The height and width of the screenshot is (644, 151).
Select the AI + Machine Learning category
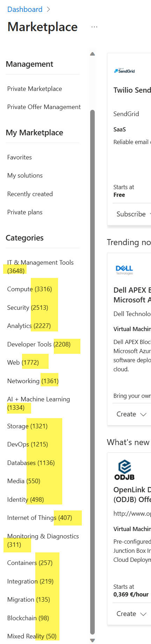coord(38,403)
